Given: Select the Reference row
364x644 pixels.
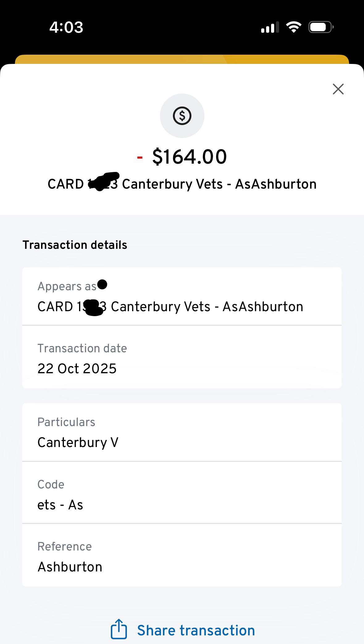Looking at the screenshot, I should (x=182, y=556).
